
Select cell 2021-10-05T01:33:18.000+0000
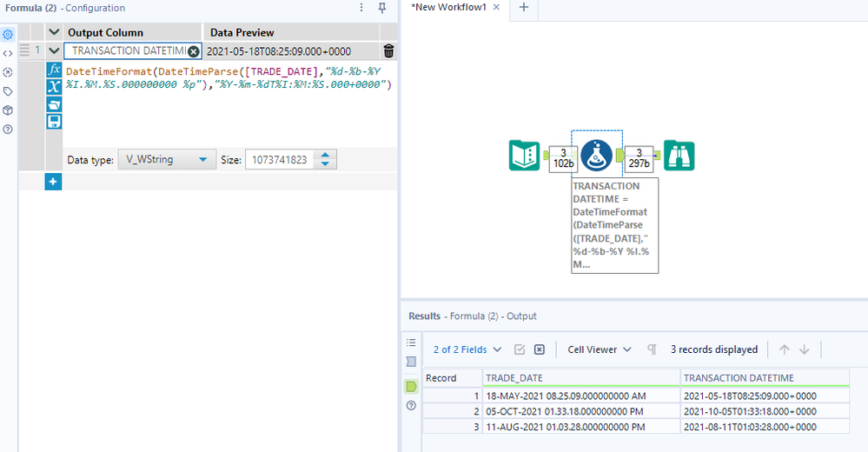click(x=765, y=411)
